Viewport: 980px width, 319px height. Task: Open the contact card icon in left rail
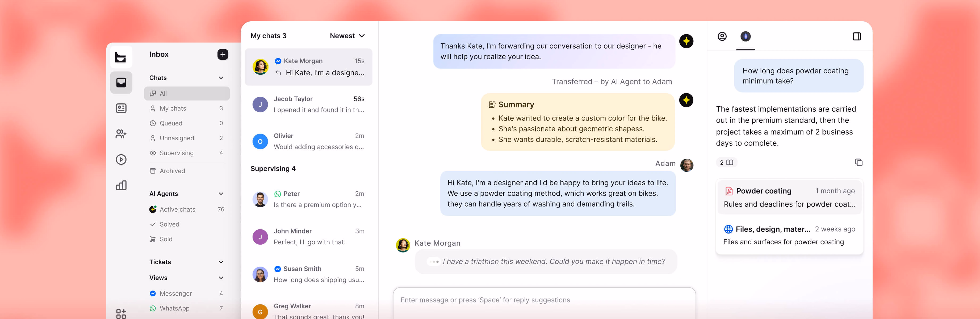pyautogui.click(x=121, y=108)
